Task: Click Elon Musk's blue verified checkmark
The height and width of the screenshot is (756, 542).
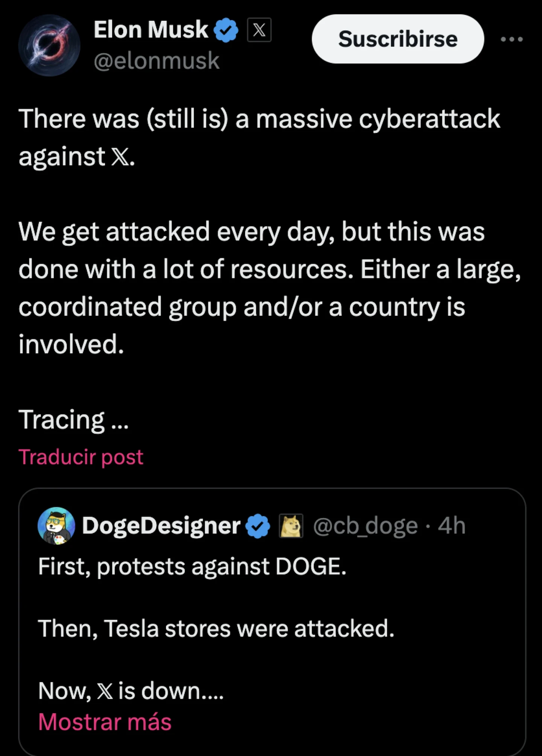Action: click(x=226, y=30)
